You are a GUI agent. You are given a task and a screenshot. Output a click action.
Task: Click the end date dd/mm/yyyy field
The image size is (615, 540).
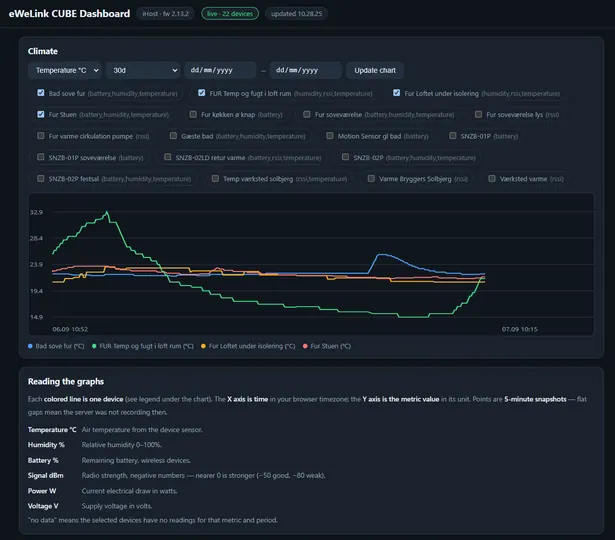(306, 70)
